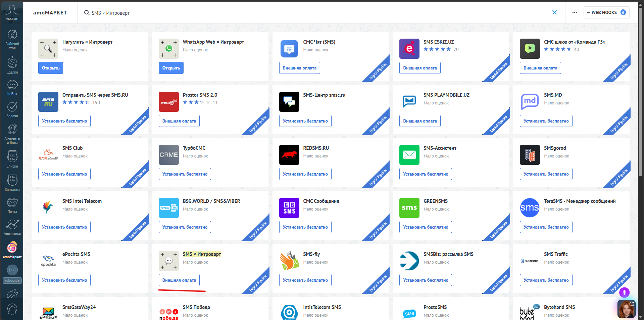Screen dimensions: 644x320
Task: Click Внешняя оплата for SMS × Интроверт
Action: [179, 280]
